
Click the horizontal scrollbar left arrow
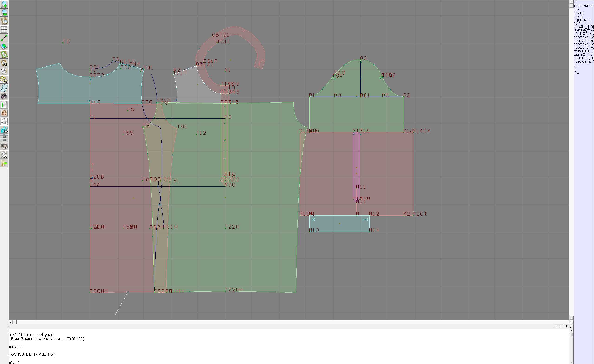[10, 322]
